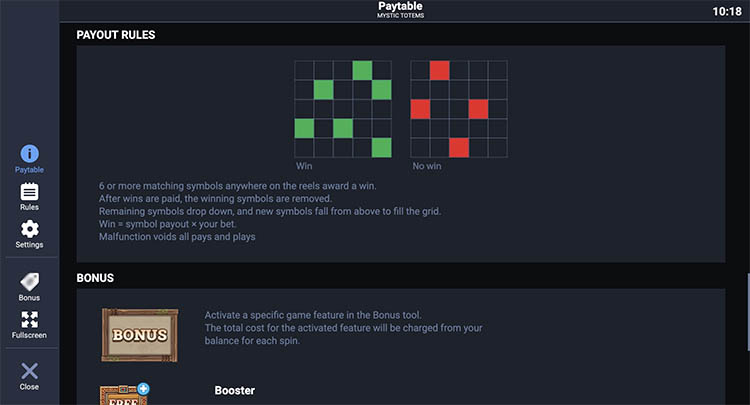Close the paytable panel
The width and height of the screenshot is (750, 405).
pos(29,372)
